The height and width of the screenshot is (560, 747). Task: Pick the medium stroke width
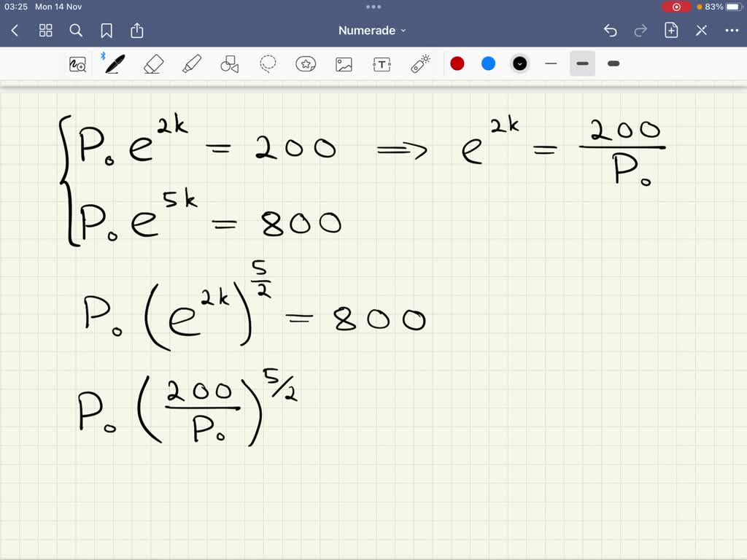click(x=582, y=64)
